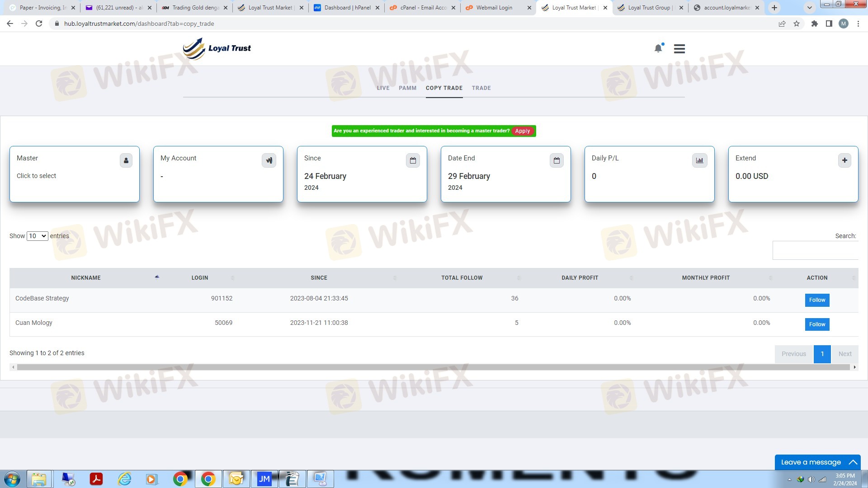
Task: Click the taskbar clock showing 3:05 PM
Action: [845, 479]
